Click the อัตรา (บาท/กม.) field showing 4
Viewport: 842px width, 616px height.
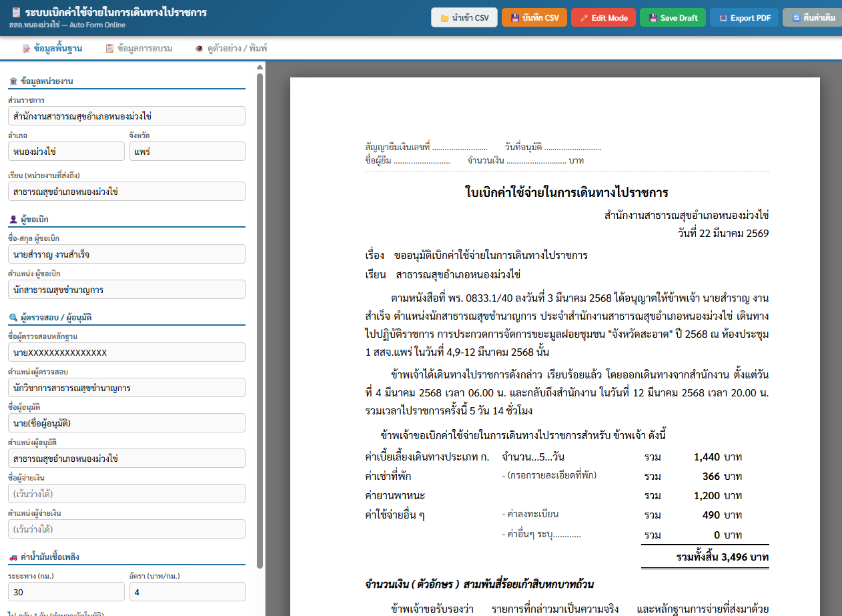[187, 592]
